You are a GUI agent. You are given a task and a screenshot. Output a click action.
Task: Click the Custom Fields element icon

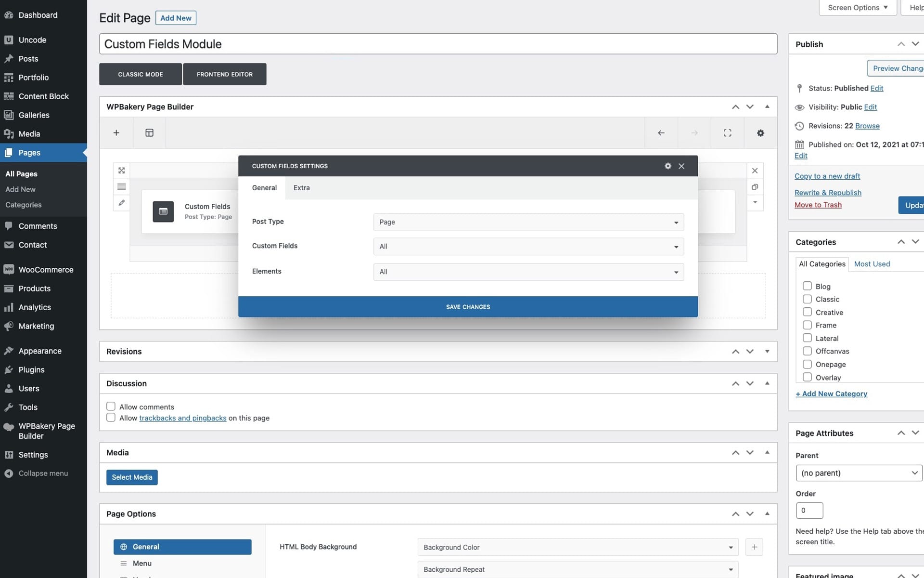coord(163,211)
